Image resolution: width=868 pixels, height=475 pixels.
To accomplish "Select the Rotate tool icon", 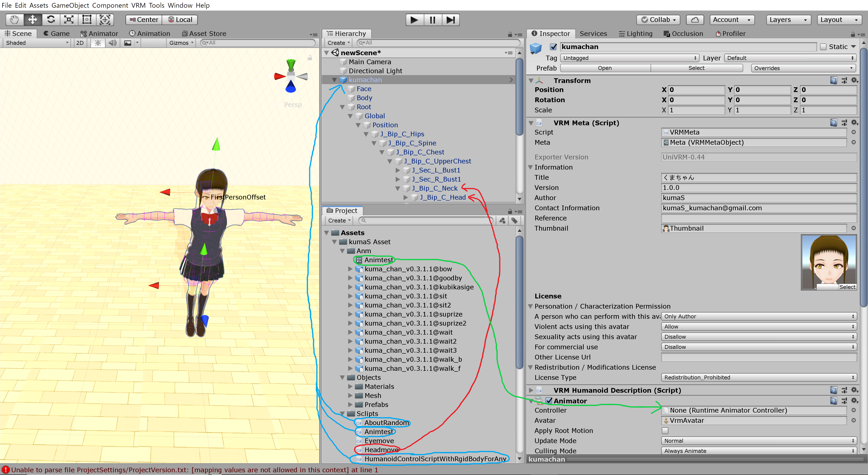I will 51,19.
